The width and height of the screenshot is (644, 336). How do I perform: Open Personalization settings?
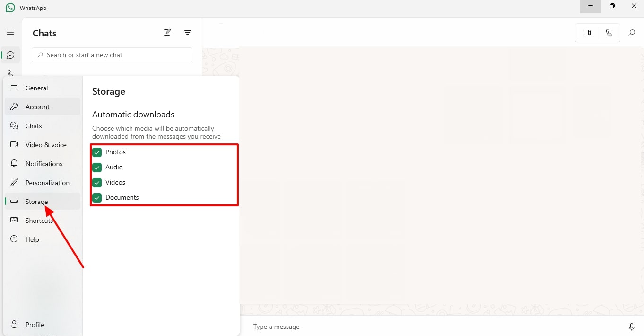click(x=43, y=183)
